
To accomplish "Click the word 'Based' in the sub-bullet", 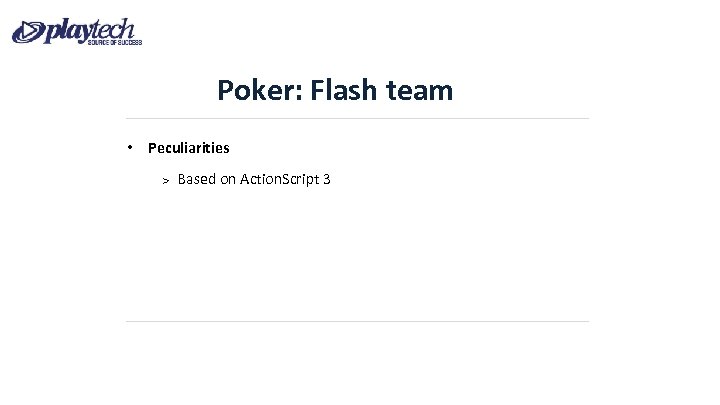I will 197,180.
